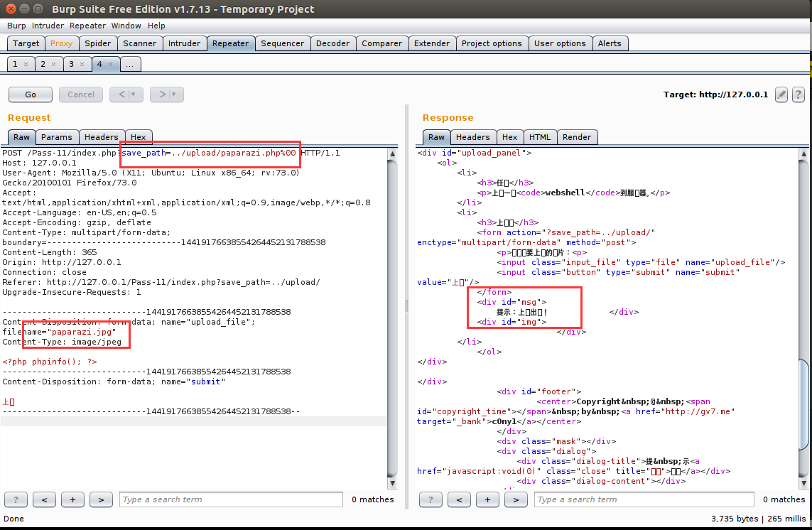
Task: Focus the response search term field
Action: (644, 499)
